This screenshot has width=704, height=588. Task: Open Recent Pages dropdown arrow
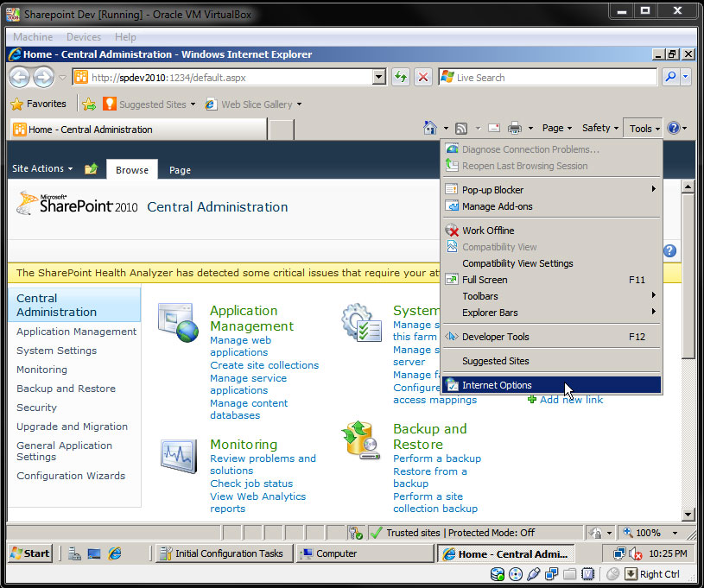coord(62,78)
